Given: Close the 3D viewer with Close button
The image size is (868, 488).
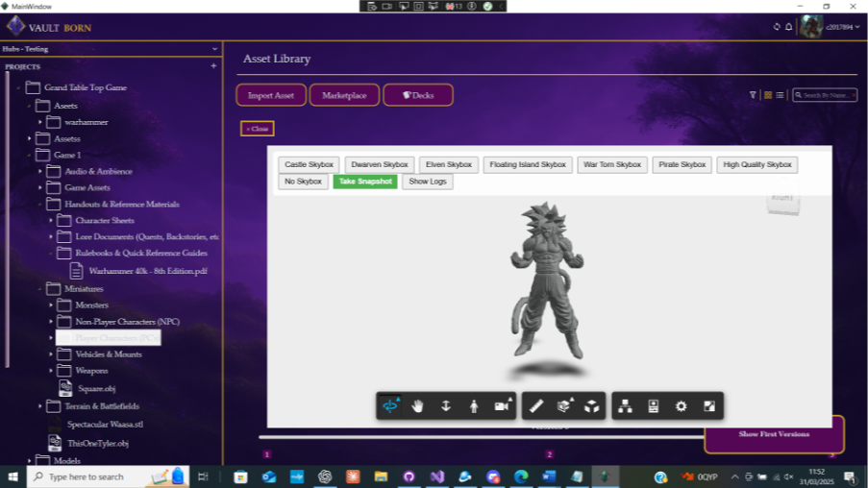Looking at the screenshot, I should pos(258,129).
